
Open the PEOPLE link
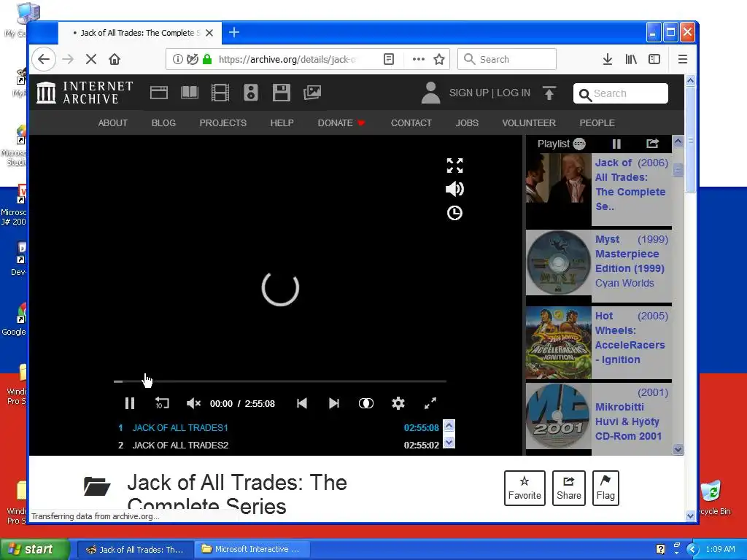597,122
